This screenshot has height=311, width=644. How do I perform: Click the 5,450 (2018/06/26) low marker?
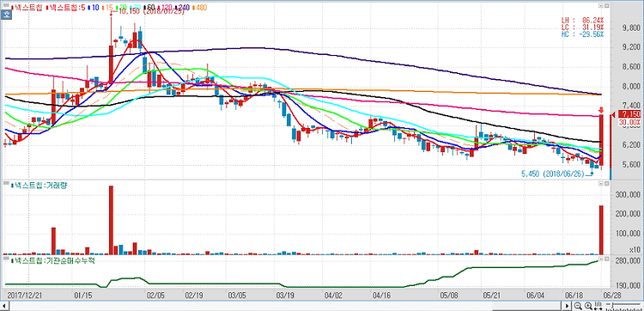point(552,174)
